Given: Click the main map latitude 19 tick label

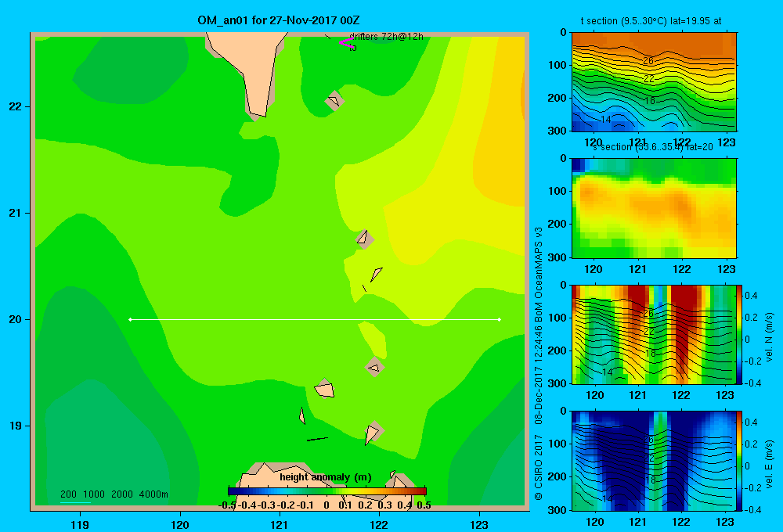Looking at the screenshot, I should [x=16, y=426].
